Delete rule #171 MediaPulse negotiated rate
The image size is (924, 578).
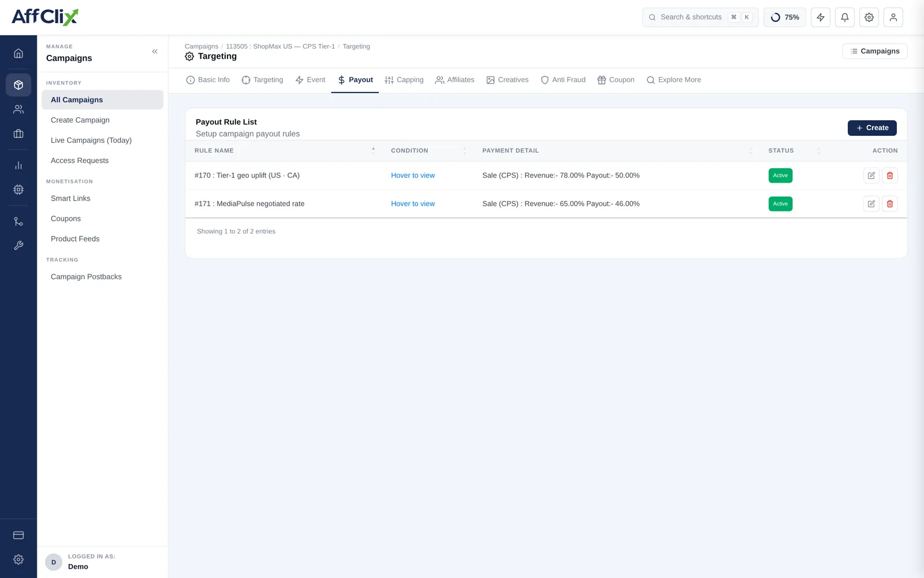tap(890, 204)
